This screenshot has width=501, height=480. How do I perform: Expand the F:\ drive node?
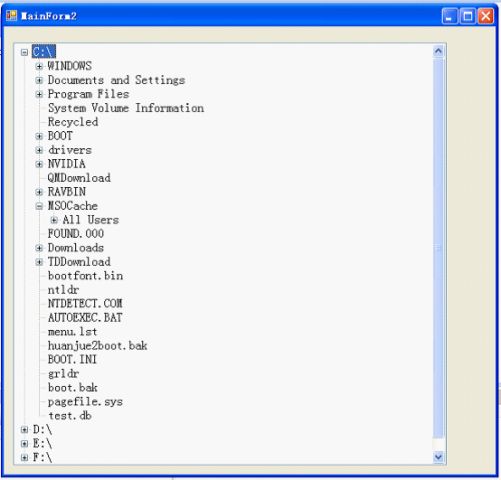tap(24, 458)
